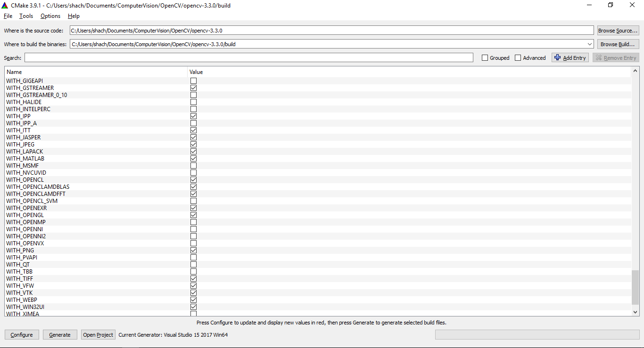
Task: Disable the WITH_GSTREAMER option
Action: (193, 88)
